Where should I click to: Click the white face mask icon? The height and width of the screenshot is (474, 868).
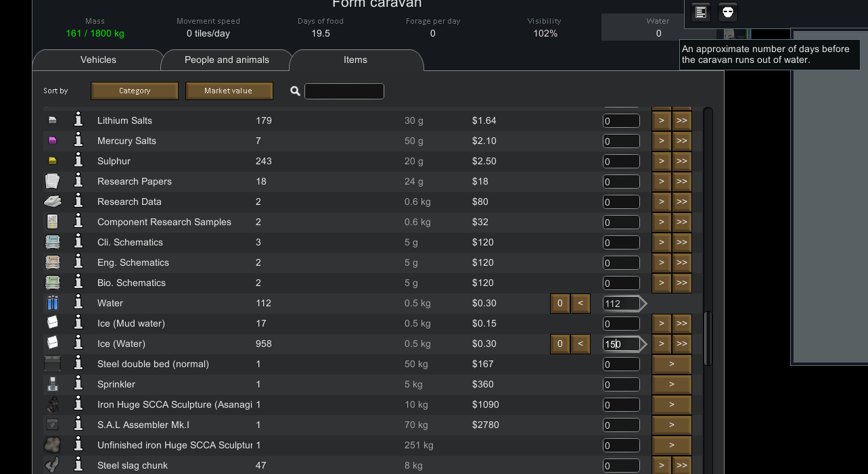[728, 12]
